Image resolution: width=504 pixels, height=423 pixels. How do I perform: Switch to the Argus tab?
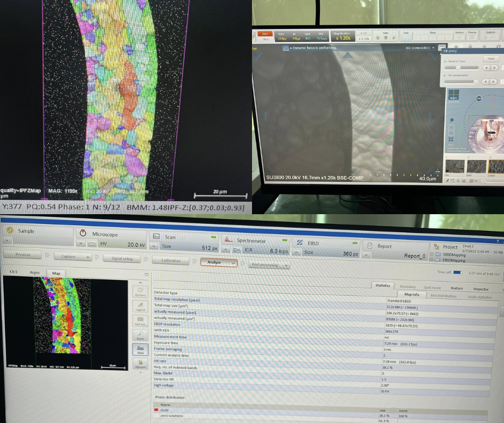click(35, 272)
